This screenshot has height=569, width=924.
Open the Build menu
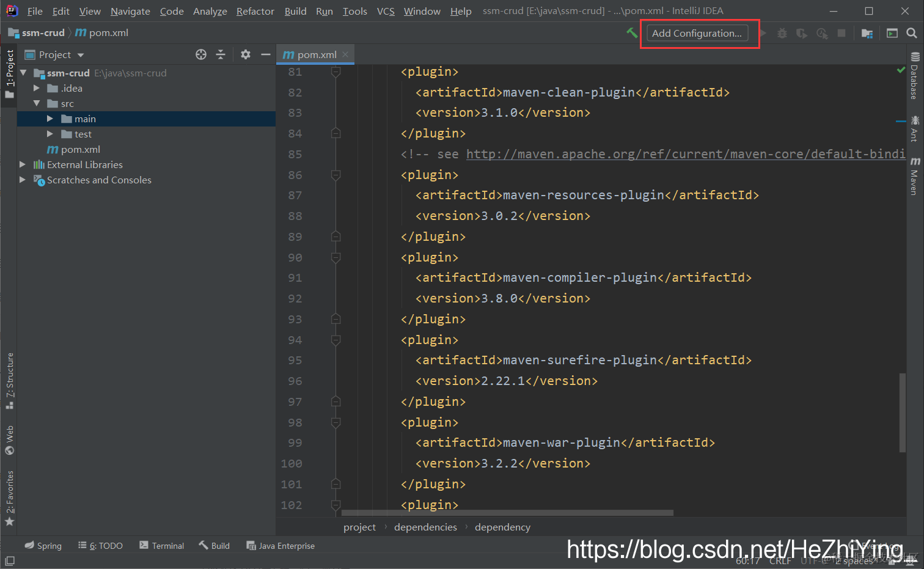pos(296,11)
